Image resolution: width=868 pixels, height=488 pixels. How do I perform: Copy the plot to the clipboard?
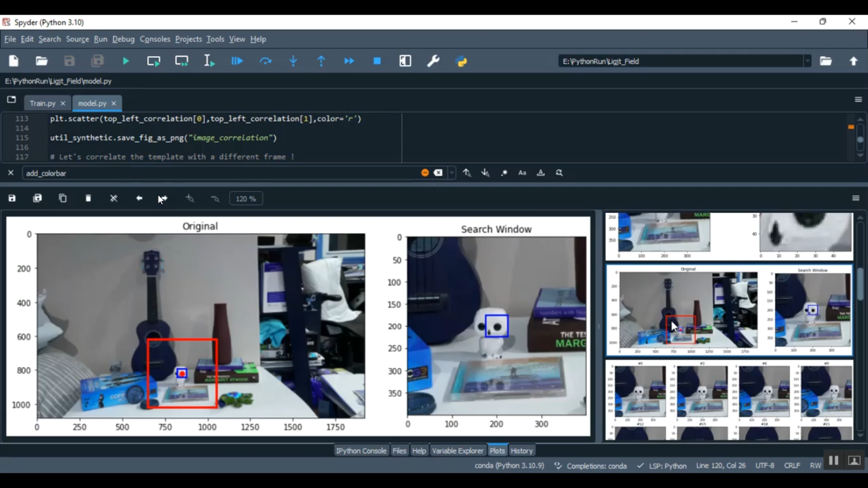tap(63, 198)
